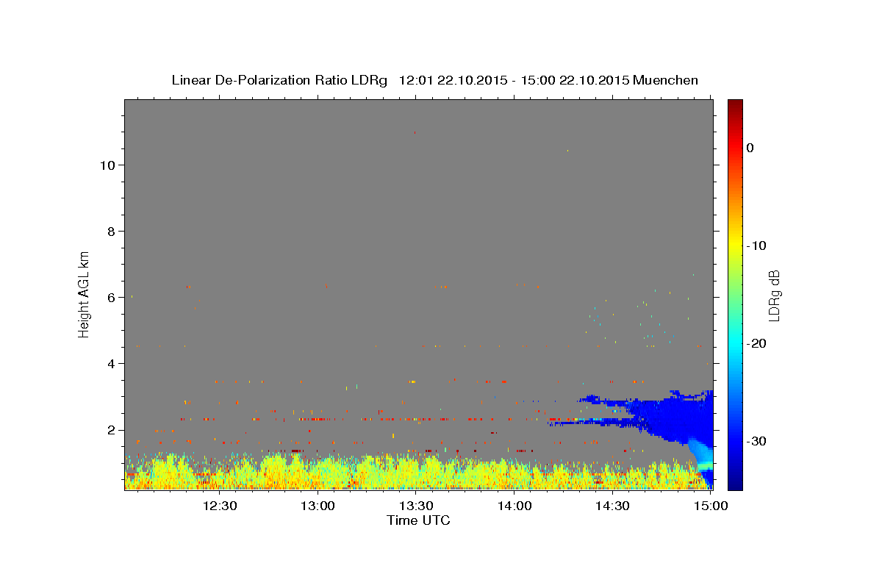The width and height of the screenshot is (882, 588).
Task: Click the 'LDRg dB' colorbar label
Action: pyautogui.click(x=774, y=295)
